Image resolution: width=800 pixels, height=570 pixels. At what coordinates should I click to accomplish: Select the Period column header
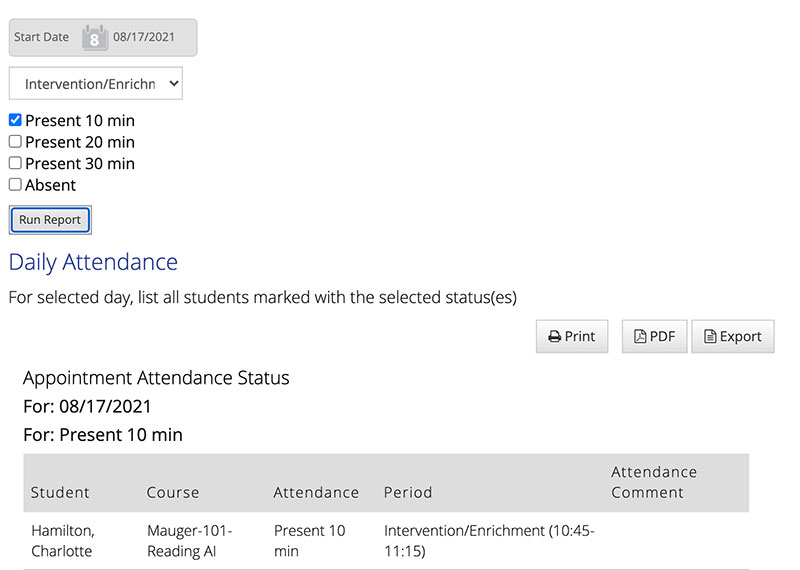click(x=408, y=492)
